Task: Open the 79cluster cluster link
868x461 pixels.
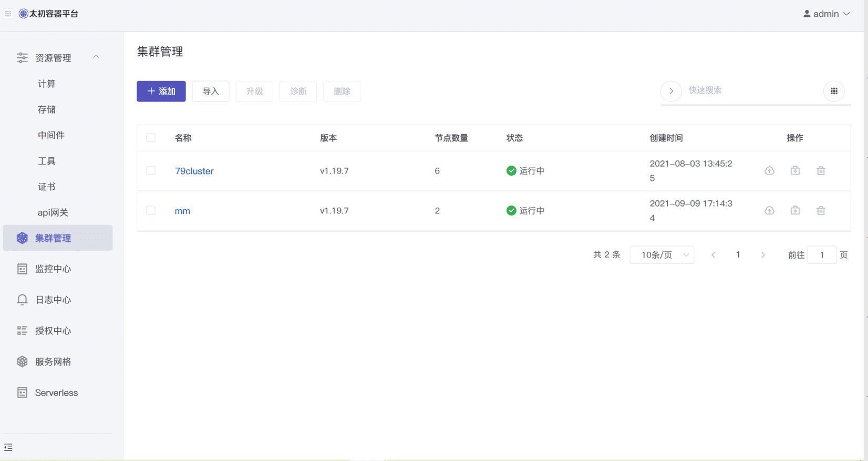Action: pos(194,171)
